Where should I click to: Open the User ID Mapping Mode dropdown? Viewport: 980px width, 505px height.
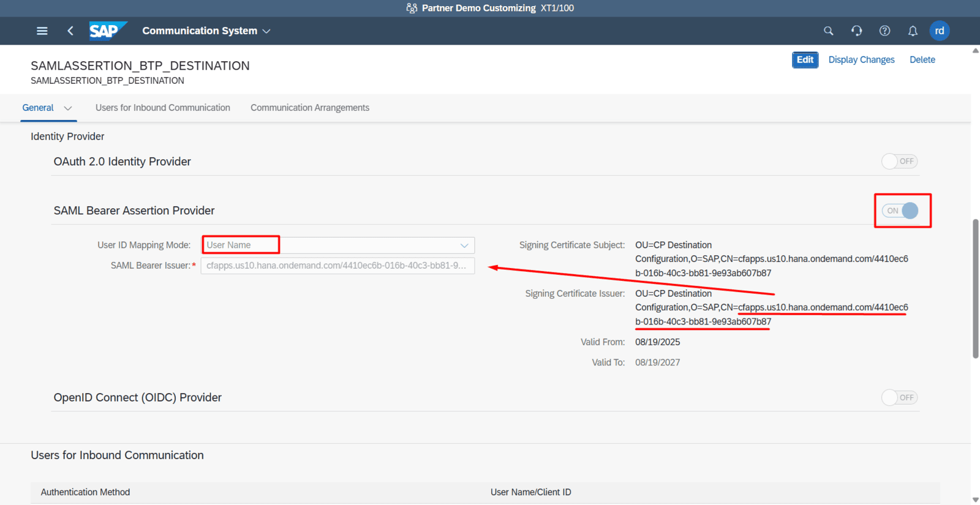[464, 245]
